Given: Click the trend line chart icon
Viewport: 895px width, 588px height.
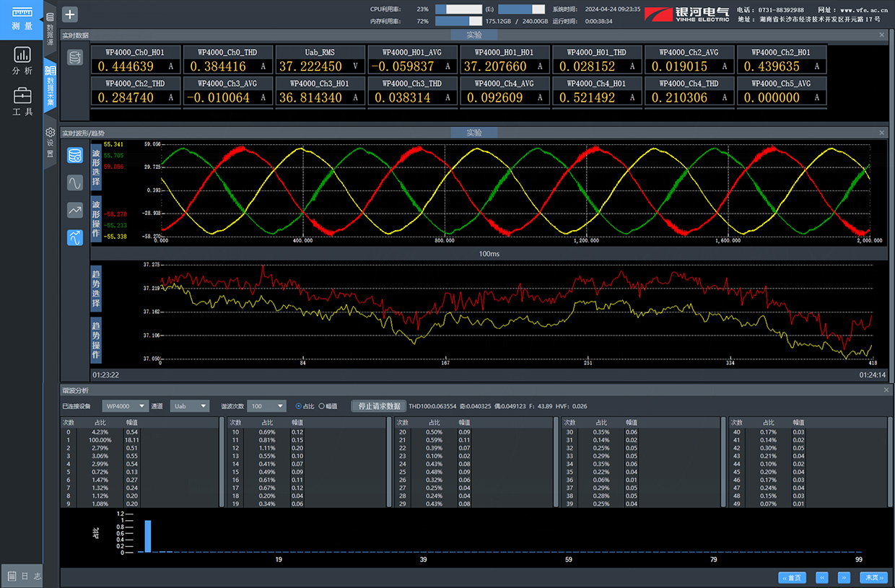Looking at the screenshot, I should point(75,210).
